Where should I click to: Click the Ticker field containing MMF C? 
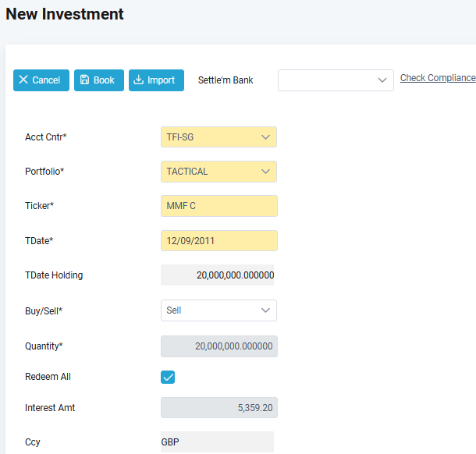pos(218,206)
